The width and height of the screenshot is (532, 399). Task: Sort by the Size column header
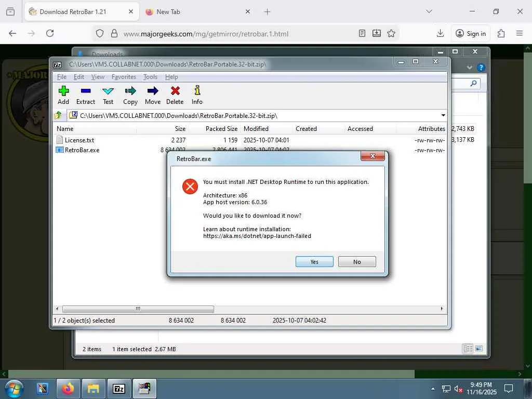coord(162,129)
